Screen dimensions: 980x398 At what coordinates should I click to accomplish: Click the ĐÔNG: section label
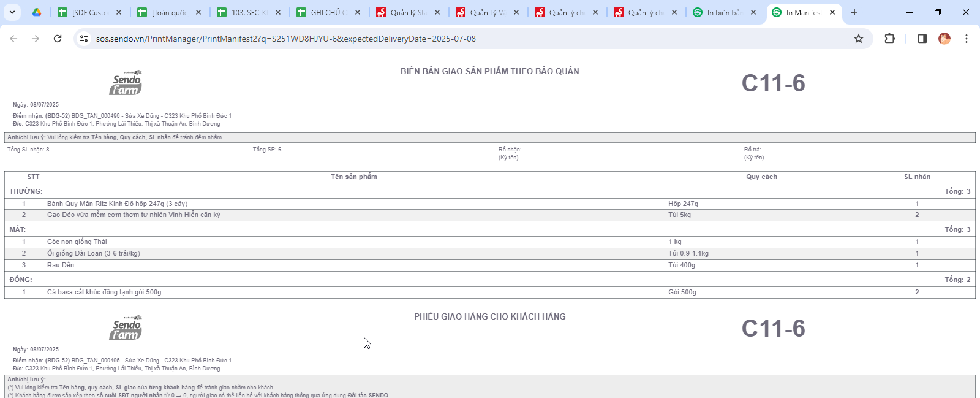(20, 280)
